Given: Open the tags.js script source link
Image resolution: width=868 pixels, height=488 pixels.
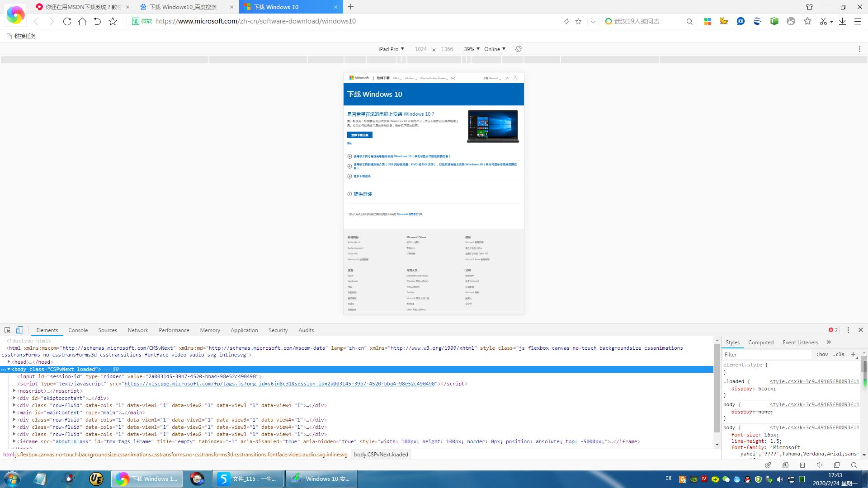Looking at the screenshot, I should 279,384.
